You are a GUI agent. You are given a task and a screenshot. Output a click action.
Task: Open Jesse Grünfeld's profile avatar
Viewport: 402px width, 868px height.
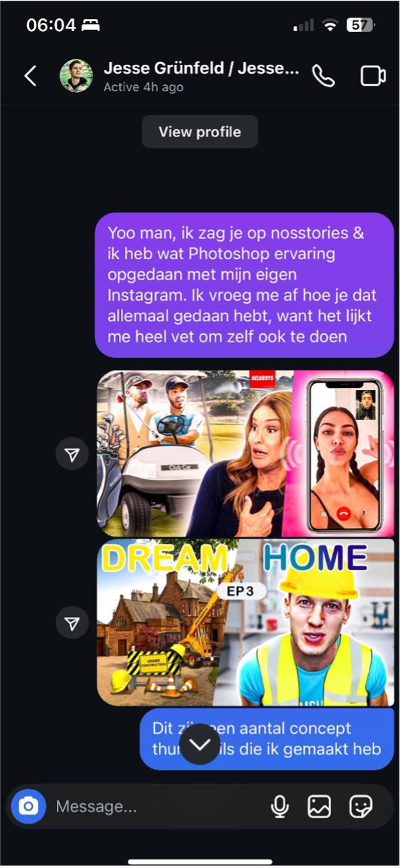(x=76, y=76)
